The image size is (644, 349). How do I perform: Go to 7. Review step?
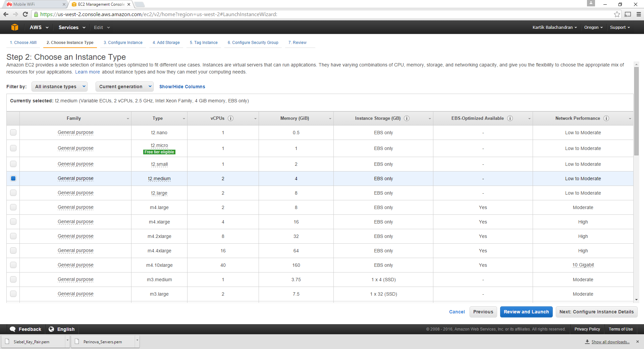(x=297, y=43)
